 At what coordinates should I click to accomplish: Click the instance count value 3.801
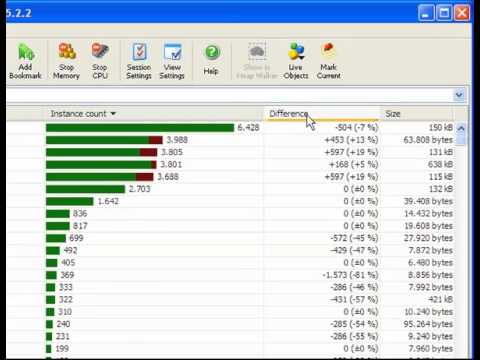pos(171,165)
